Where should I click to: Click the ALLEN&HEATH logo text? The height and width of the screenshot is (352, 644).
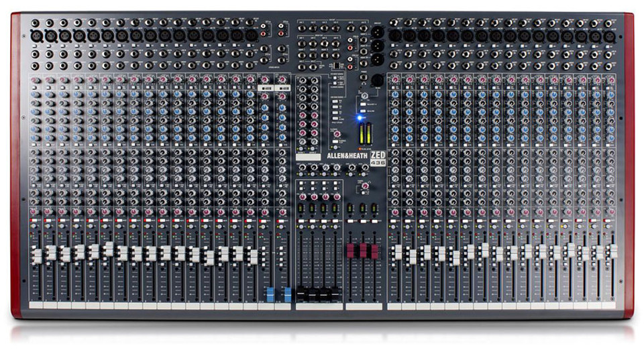coord(347,156)
